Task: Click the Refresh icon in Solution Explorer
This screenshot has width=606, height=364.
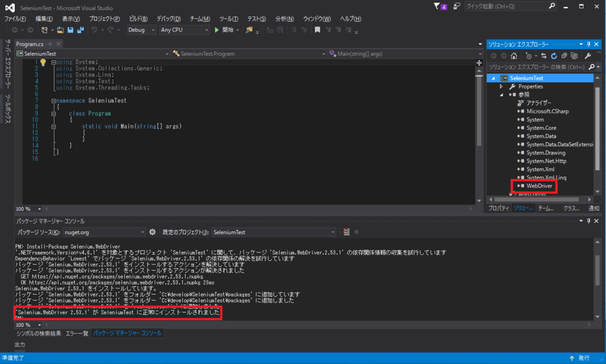Action: click(554, 56)
